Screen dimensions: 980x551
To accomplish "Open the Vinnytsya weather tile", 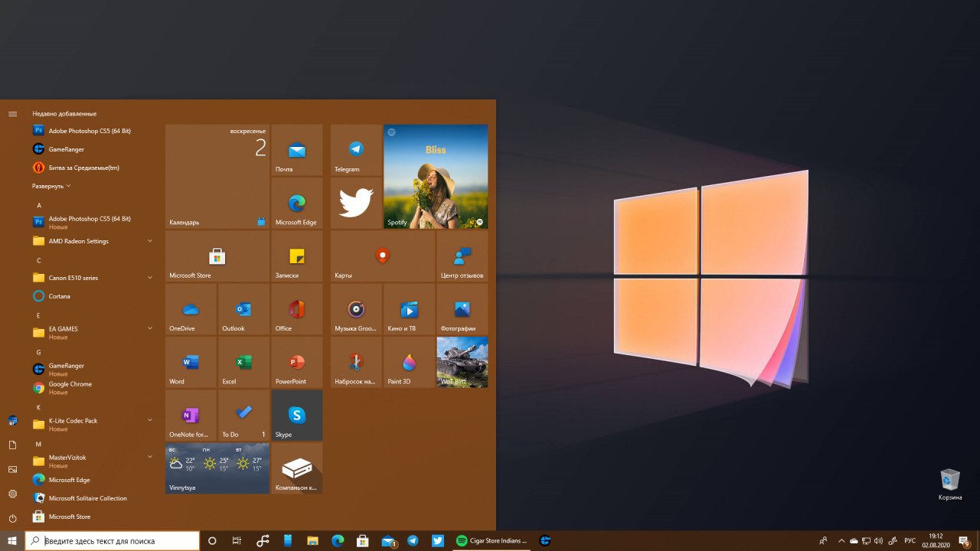I will pyautogui.click(x=217, y=468).
